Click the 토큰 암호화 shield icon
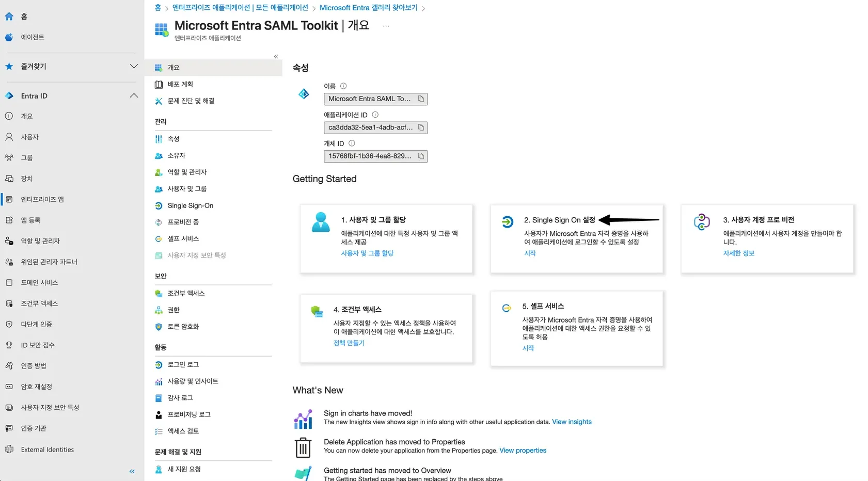Viewport: 868px width, 481px height. (159, 327)
